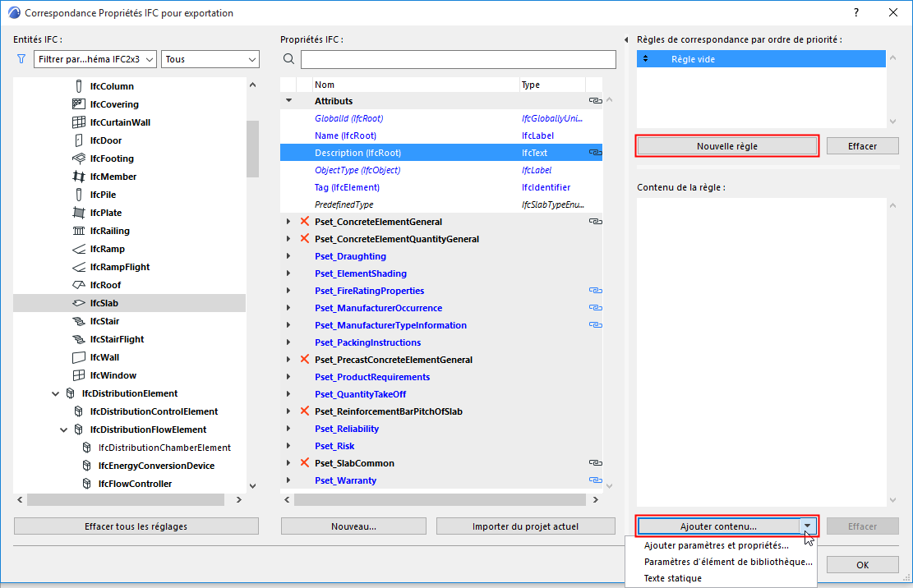Collapse the IfcDistributionFlowElement tree node
The image size is (913, 588).
pos(63,430)
